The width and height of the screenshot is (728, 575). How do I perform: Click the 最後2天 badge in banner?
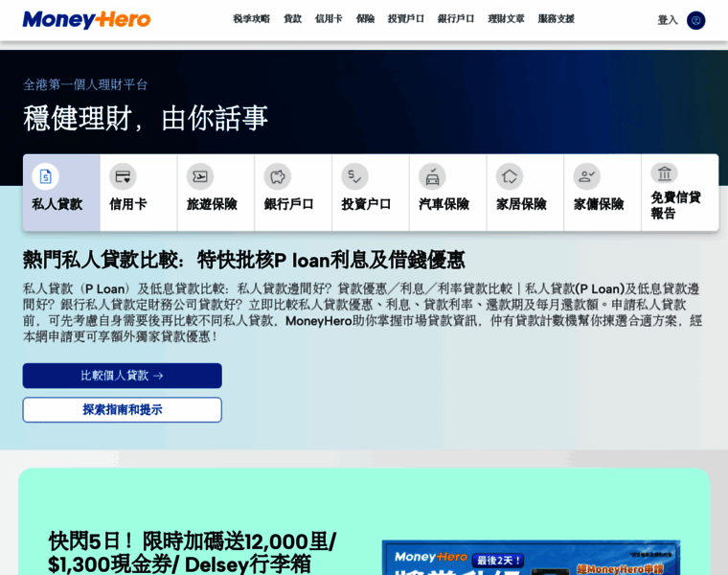(x=498, y=561)
